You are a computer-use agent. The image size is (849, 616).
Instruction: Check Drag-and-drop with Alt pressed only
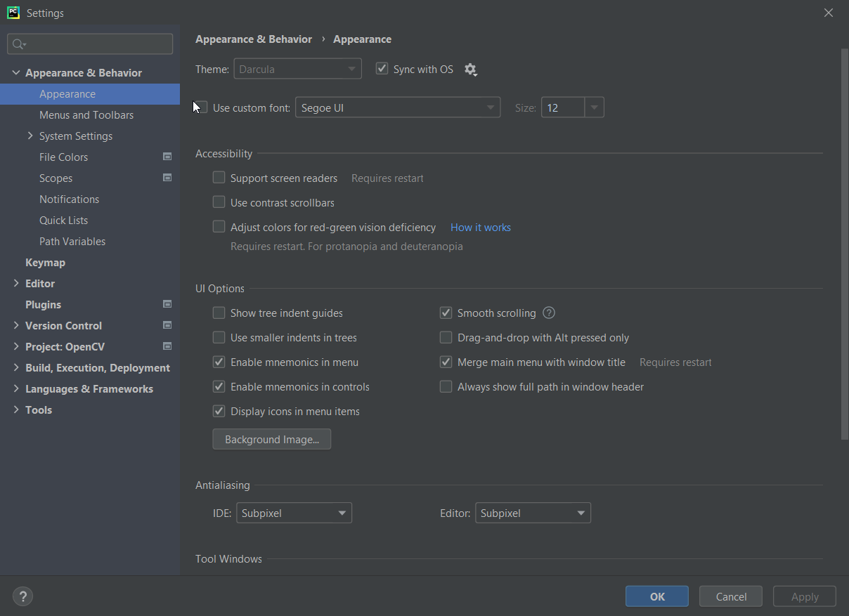[x=446, y=337]
